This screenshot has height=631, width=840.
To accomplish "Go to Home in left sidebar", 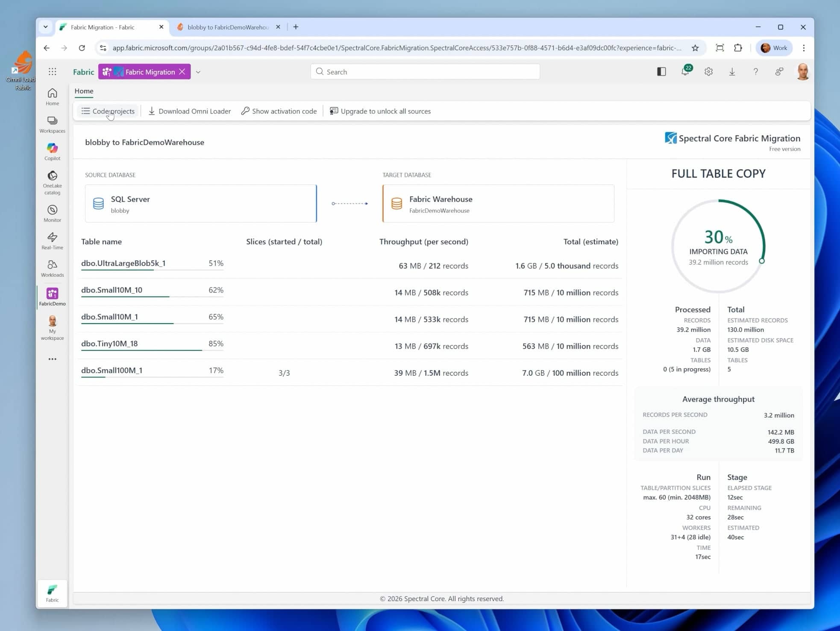I will tap(52, 97).
